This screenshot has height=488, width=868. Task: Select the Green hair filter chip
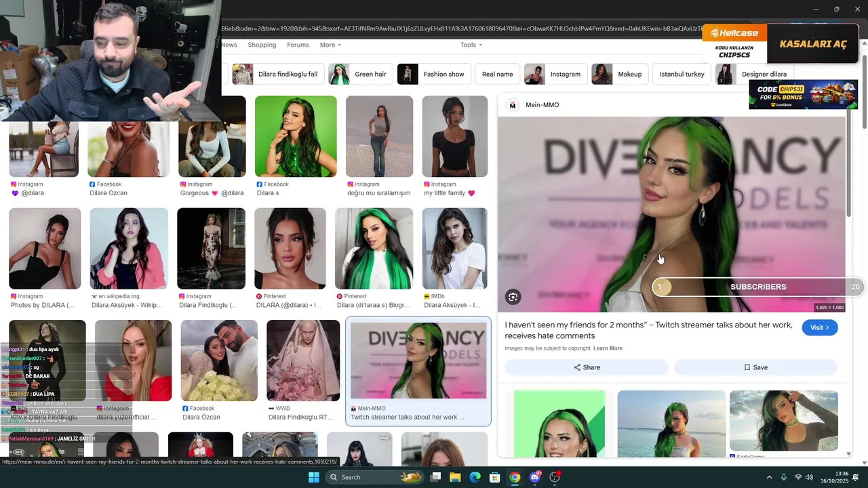[360, 74]
